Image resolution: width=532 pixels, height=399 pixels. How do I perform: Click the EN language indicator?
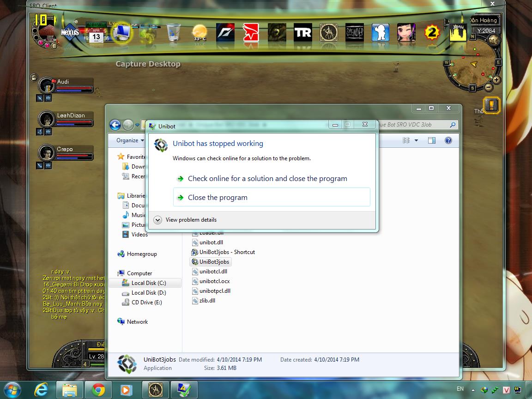tap(460, 389)
